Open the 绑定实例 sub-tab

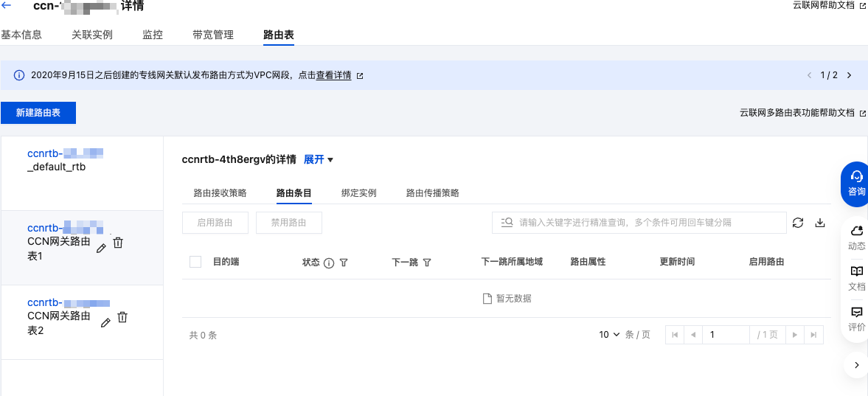pyautogui.click(x=358, y=193)
